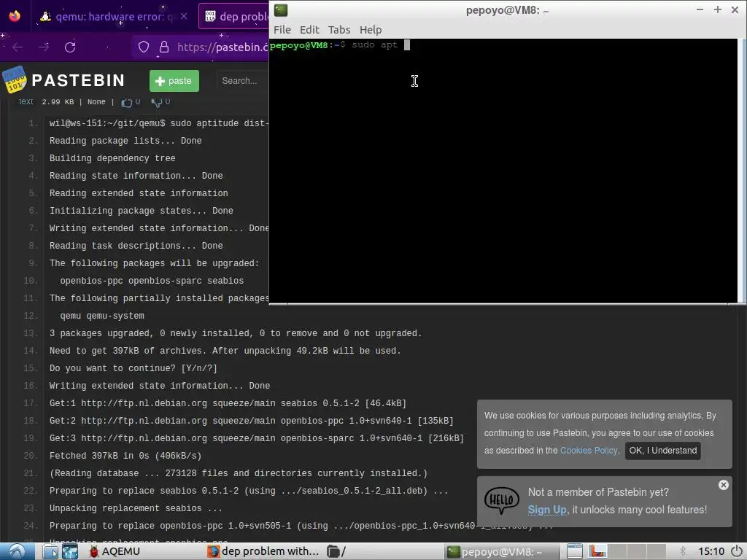Click the workspace switcher first desktop

pyautogui.click(x=597, y=551)
